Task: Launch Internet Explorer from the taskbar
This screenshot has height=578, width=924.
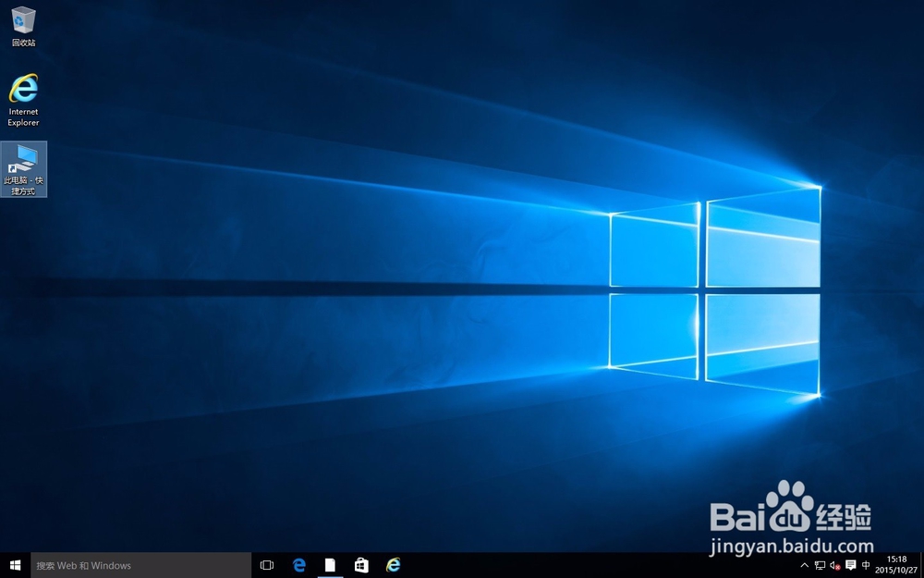Action: tap(393, 565)
